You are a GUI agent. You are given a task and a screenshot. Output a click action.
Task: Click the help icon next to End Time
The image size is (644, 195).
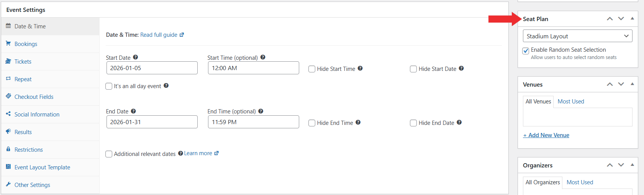(x=261, y=111)
